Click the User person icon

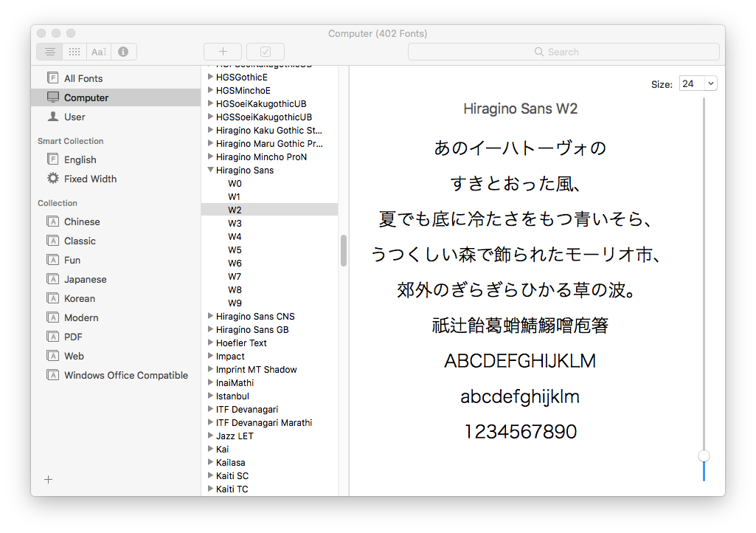click(52, 117)
